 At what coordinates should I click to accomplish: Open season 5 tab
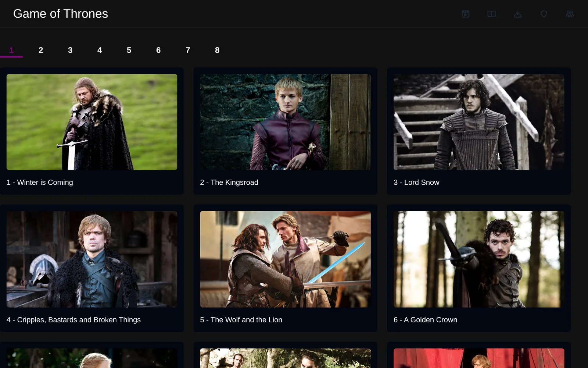[x=129, y=50]
